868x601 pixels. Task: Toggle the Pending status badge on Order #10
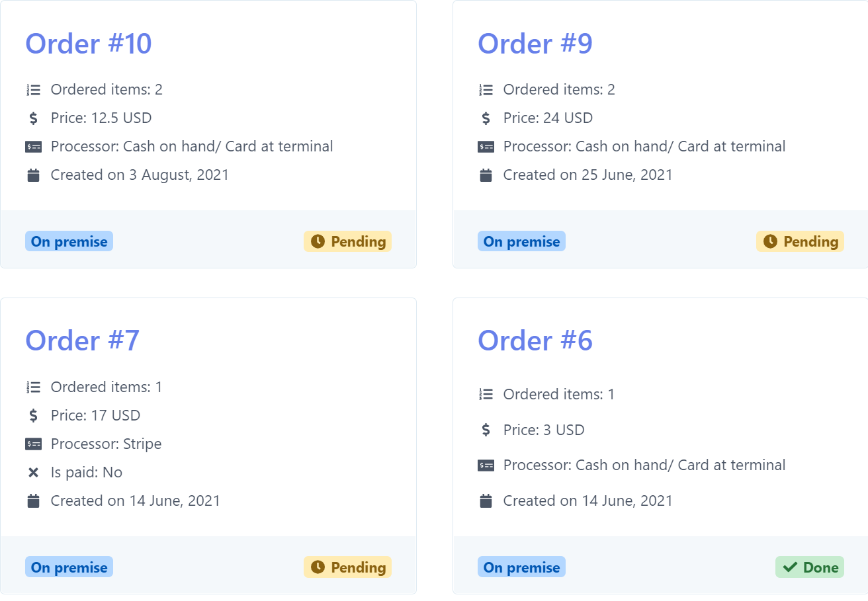[x=347, y=241]
